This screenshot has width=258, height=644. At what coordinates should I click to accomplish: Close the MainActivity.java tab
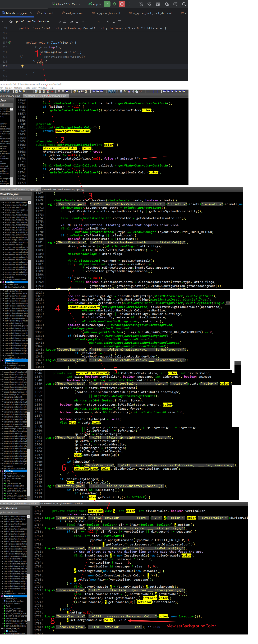31,13
